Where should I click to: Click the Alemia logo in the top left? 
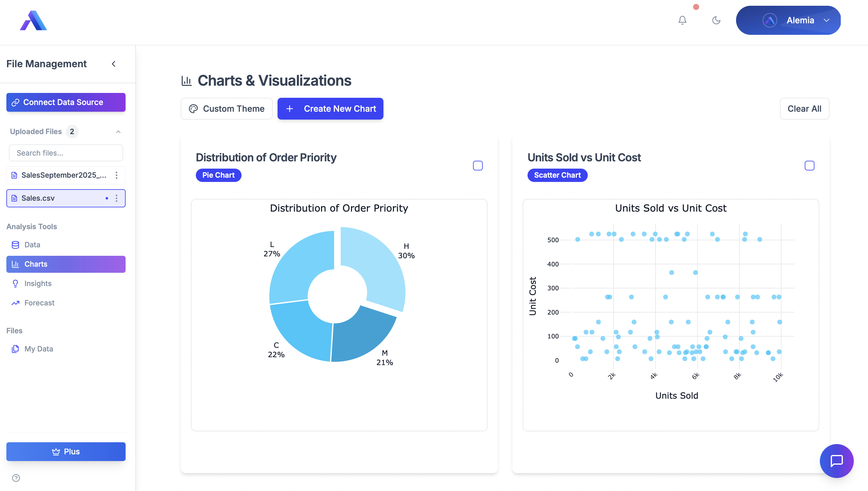click(33, 20)
